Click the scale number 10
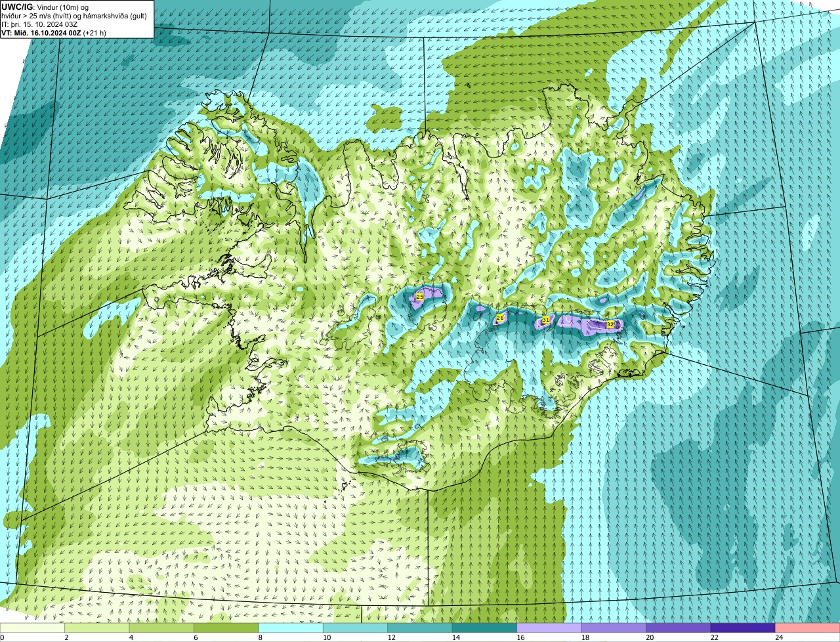Viewport: 840px width, 642px height. pos(326,637)
